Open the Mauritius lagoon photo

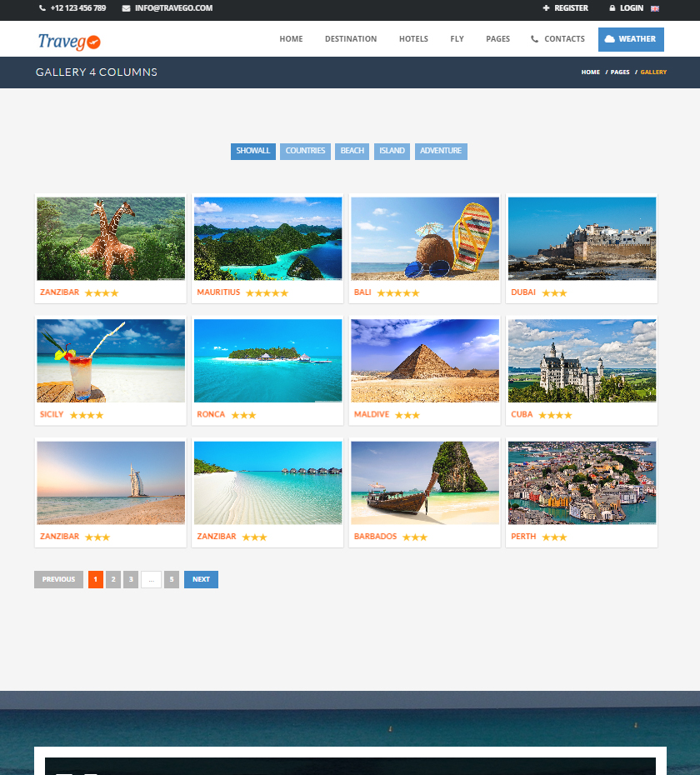pos(268,238)
